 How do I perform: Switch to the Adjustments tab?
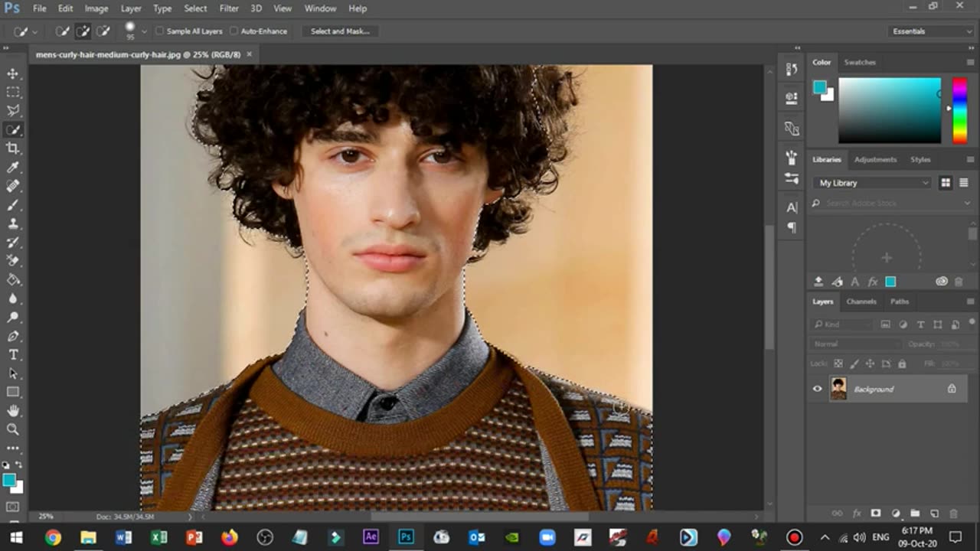[x=875, y=159]
